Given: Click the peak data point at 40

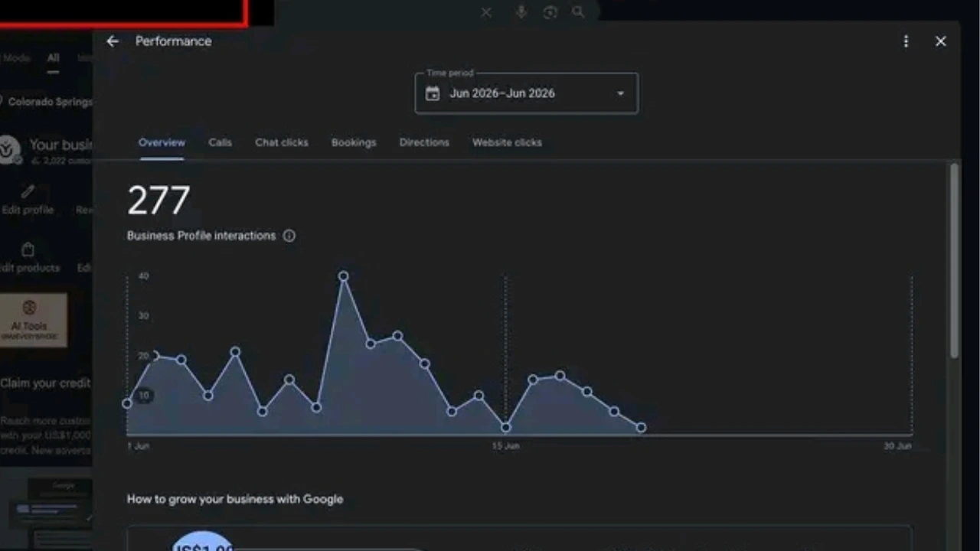Looking at the screenshot, I should coord(344,276).
